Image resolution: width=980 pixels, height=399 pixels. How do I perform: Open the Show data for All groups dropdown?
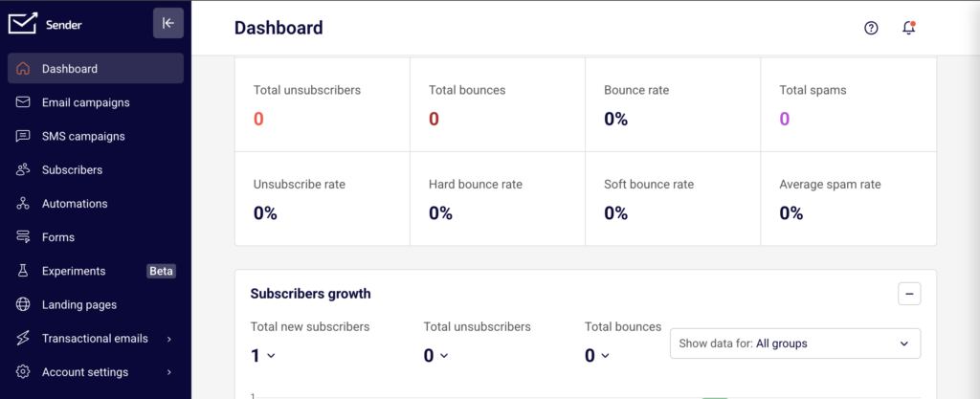795,344
